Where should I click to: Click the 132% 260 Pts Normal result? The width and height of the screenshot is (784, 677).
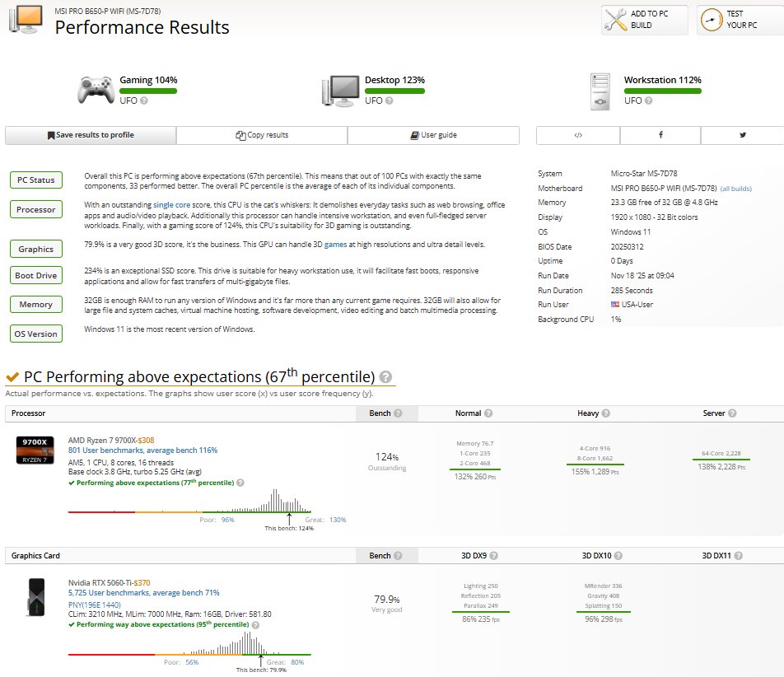click(475, 477)
